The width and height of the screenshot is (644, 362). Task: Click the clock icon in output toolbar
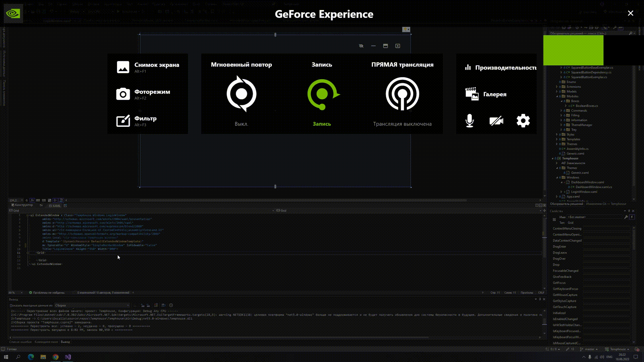coord(171,305)
